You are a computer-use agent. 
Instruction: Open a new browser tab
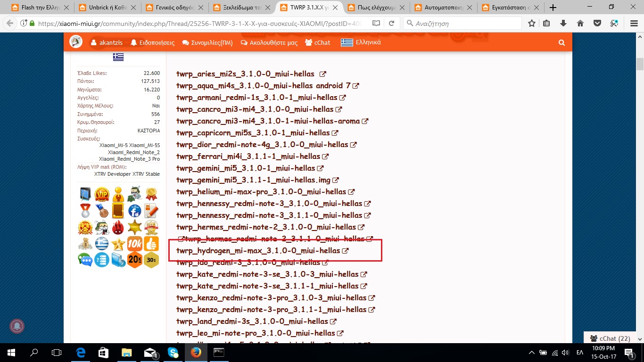(x=553, y=8)
